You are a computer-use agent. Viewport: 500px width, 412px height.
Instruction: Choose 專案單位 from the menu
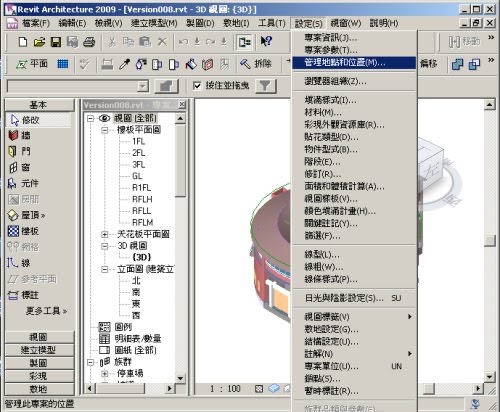pos(355,366)
